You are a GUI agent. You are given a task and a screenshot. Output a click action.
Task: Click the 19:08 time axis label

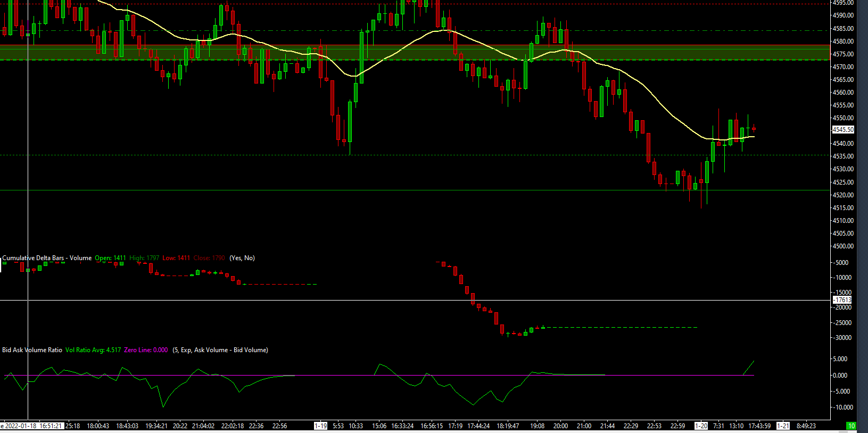[538, 426]
